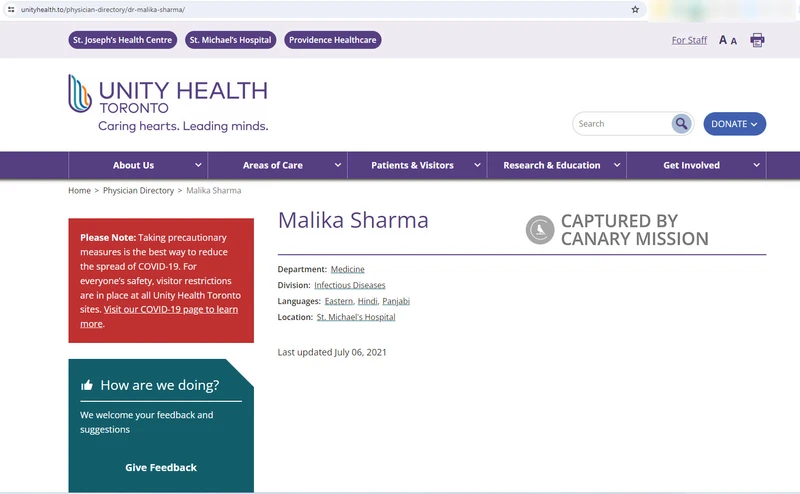Click the Unity Health Toronto logo
The width and height of the screenshot is (800, 494).
[x=168, y=103]
